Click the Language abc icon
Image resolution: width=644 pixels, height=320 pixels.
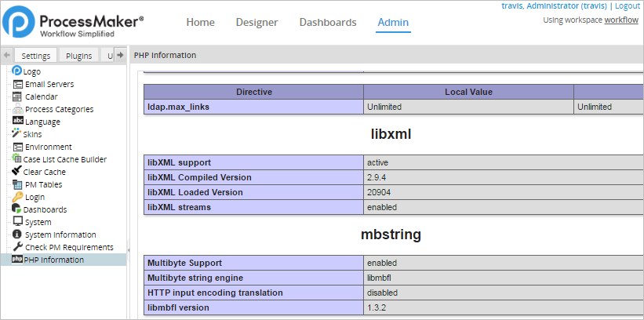(x=17, y=122)
